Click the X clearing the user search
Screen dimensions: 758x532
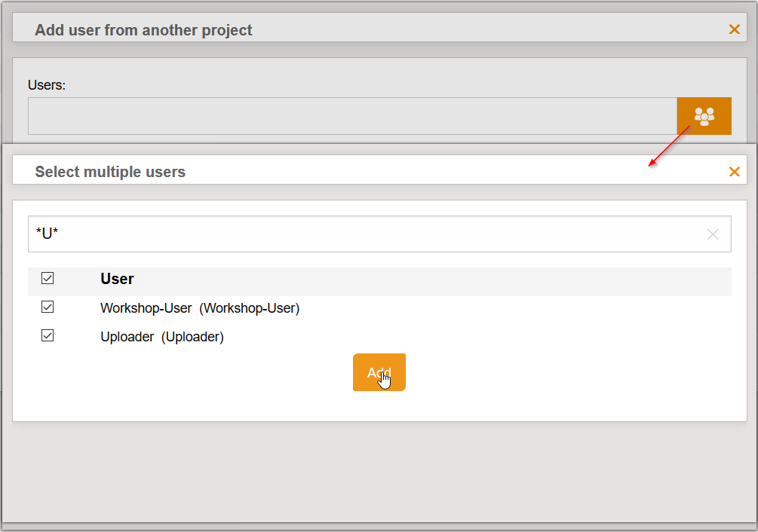pyautogui.click(x=712, y=234)
